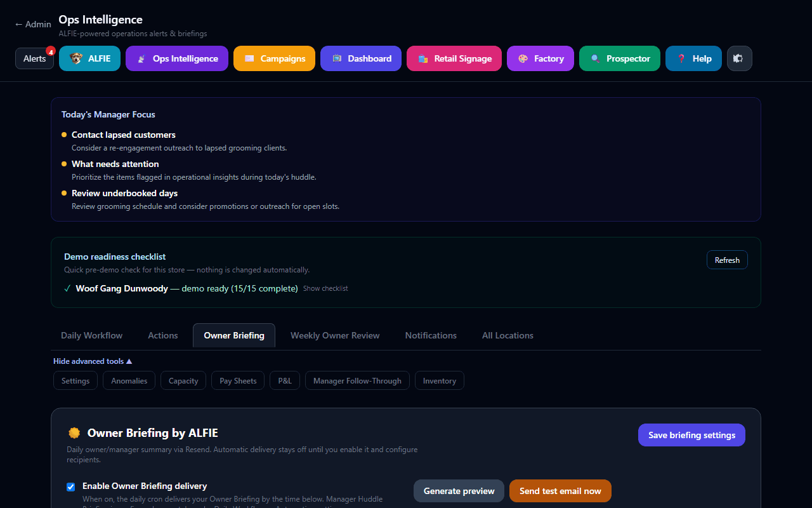Open ALFIE via the dog icon
This screenshot has width=812, height=508.
[x=76, y=58]
